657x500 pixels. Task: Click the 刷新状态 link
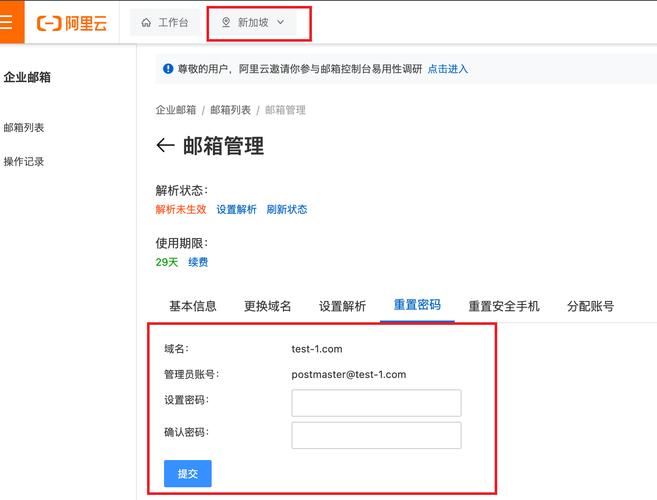(x=287, y=209)
